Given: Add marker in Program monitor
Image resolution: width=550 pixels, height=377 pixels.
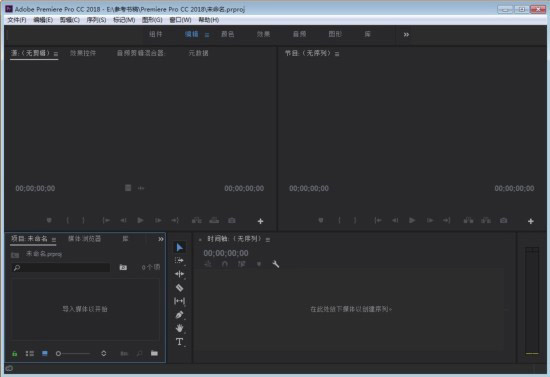Looking at the screenshot, I should point(321,220).
